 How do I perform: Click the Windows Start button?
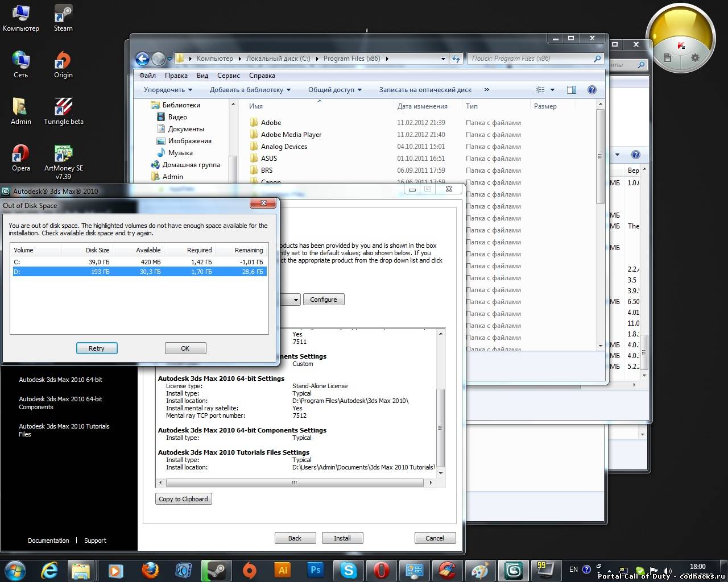coord(15,570)
